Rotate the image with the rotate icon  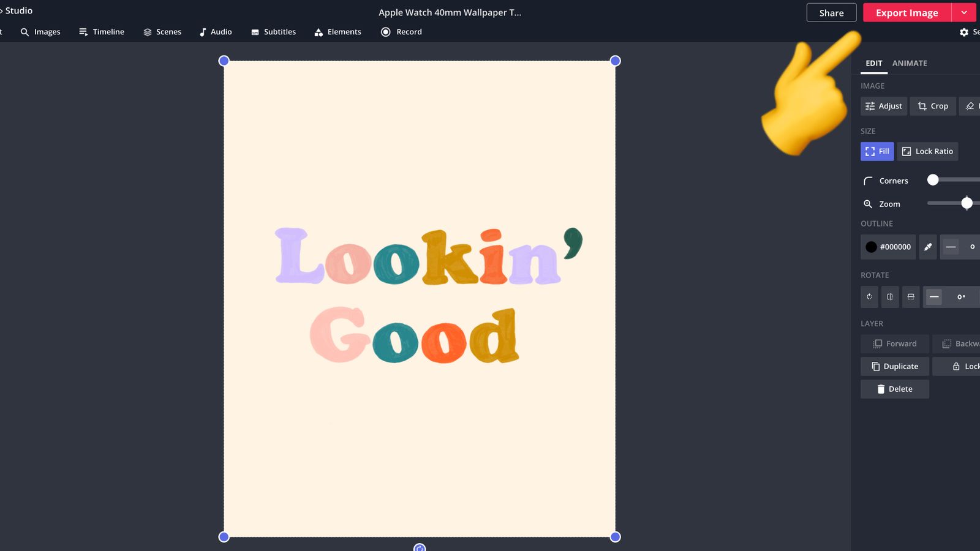[869, 297]
